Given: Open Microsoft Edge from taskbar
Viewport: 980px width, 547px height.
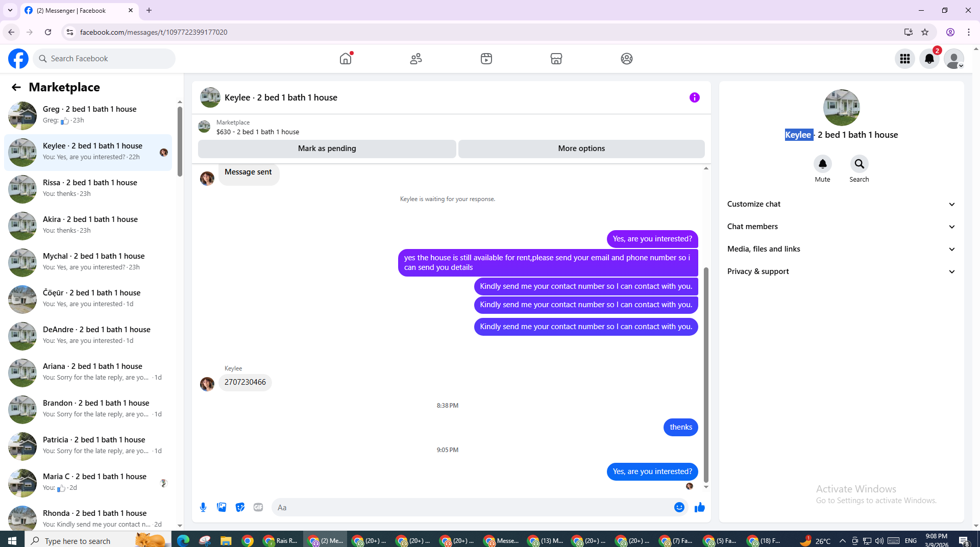Looking at the screenshot, I should tap(183, 540).
